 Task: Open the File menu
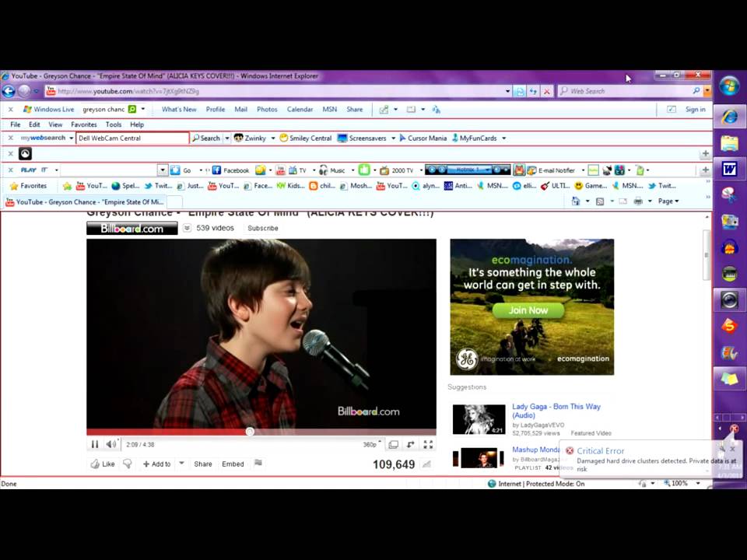pyautogui.click(x=16, y=124)
